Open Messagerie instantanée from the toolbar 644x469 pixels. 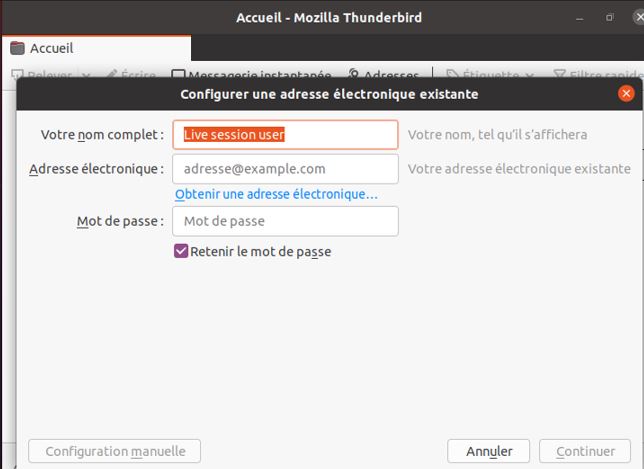pos(178,75)
